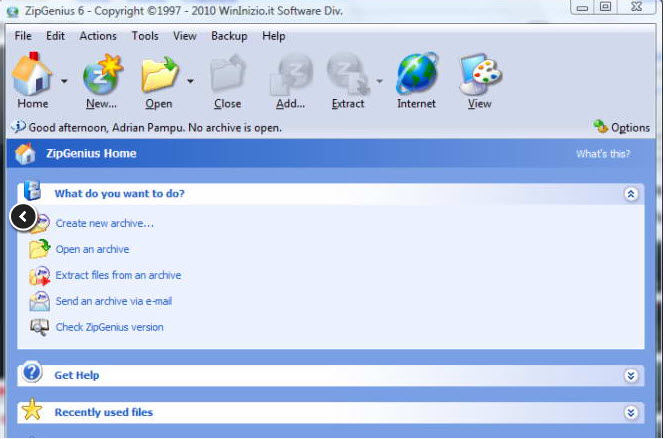Collapse the 'What do you want to do?' section
Screen dimensions: 665x439
point(631,194)
